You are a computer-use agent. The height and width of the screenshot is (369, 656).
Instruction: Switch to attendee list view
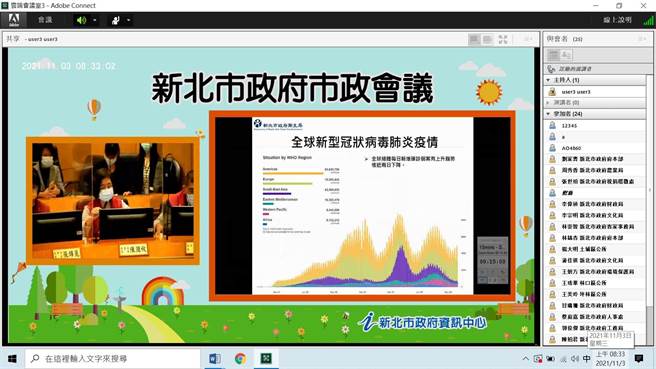554,55
